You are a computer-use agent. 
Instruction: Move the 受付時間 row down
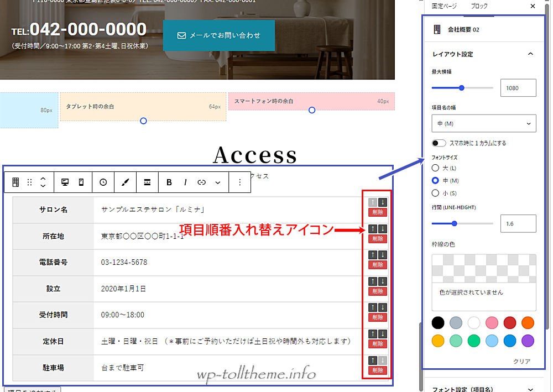click(x=383, y=307)
